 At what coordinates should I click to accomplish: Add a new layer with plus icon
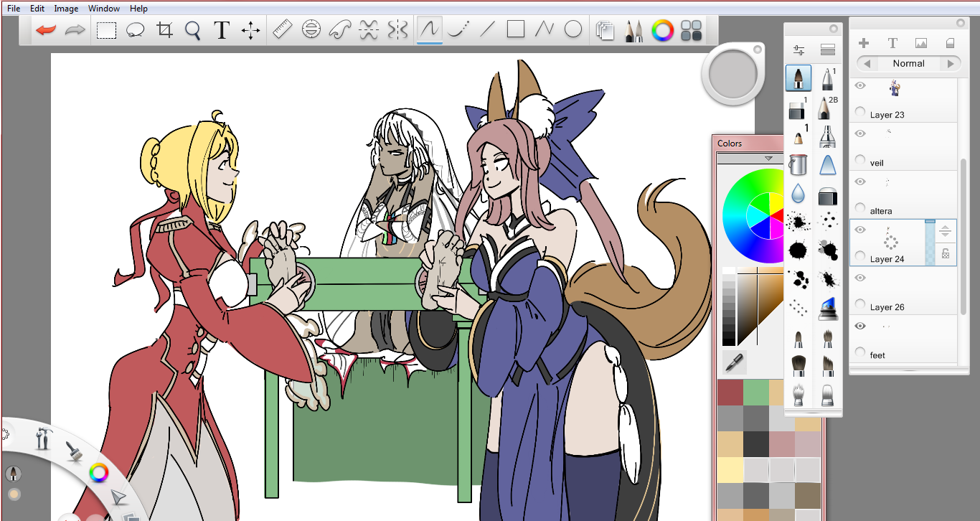[864, 43]
